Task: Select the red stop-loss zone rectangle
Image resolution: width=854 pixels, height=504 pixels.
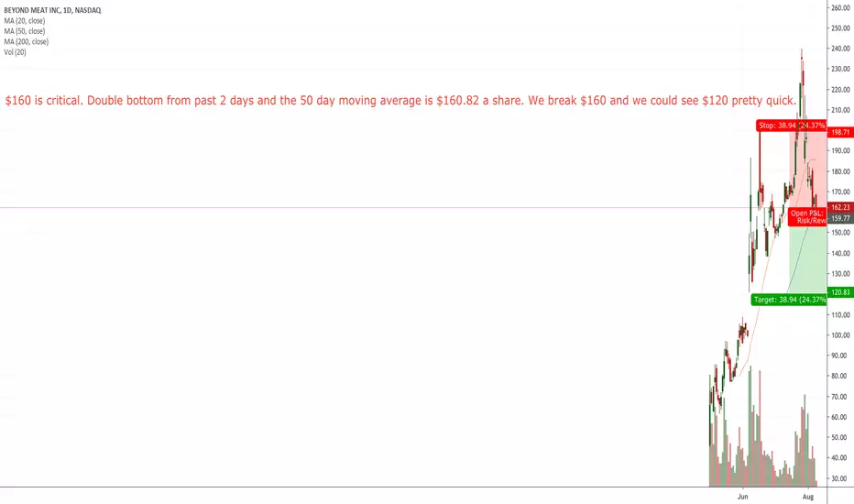Action: (x=808, y=169)
